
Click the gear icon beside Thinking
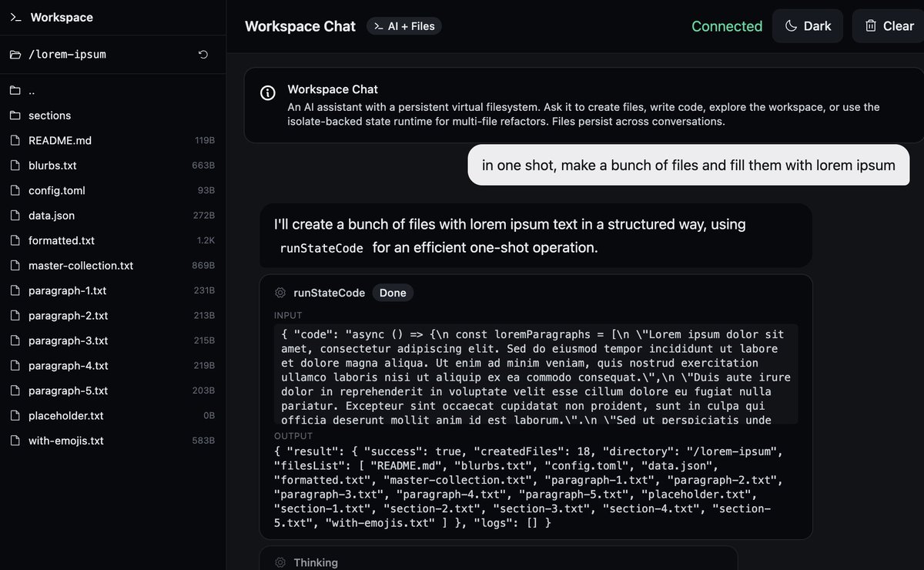pos(280,563)
